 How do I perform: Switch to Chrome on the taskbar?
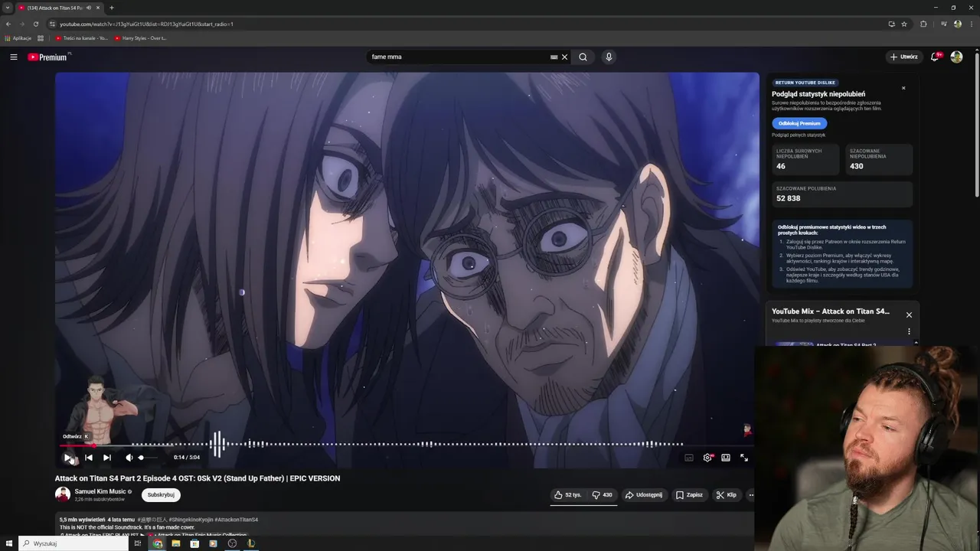[x=157, y=543]
